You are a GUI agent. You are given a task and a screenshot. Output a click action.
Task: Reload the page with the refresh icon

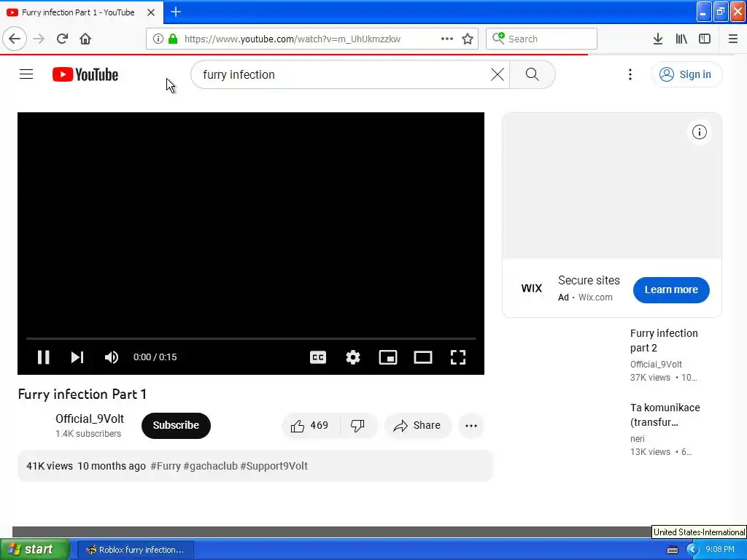62,39
